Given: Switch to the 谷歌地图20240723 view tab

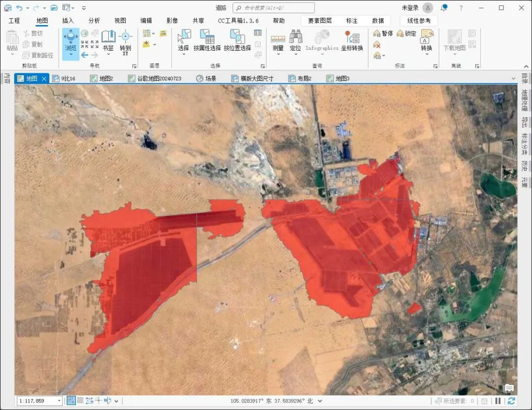Looking at the screenshot, I should (x=155, y=78).
